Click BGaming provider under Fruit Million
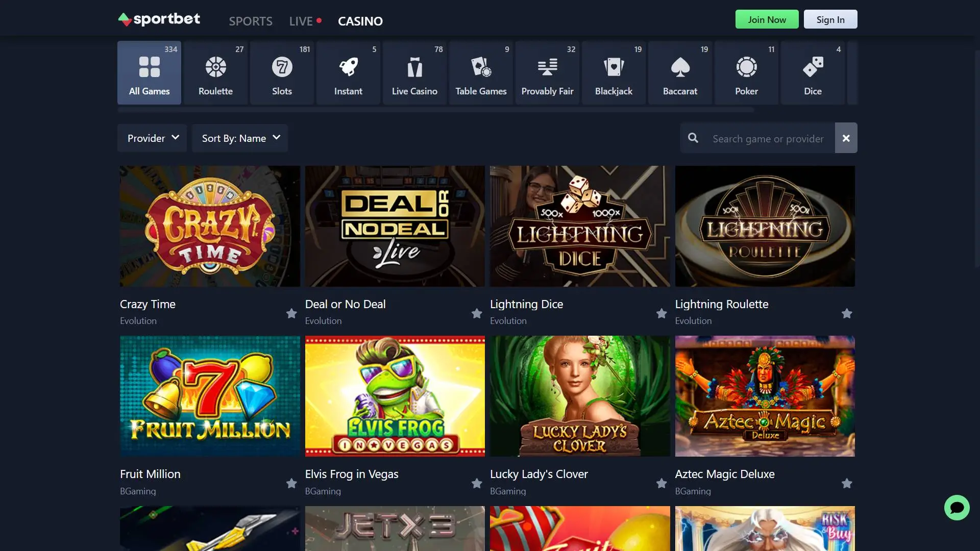 click(138, 491)
